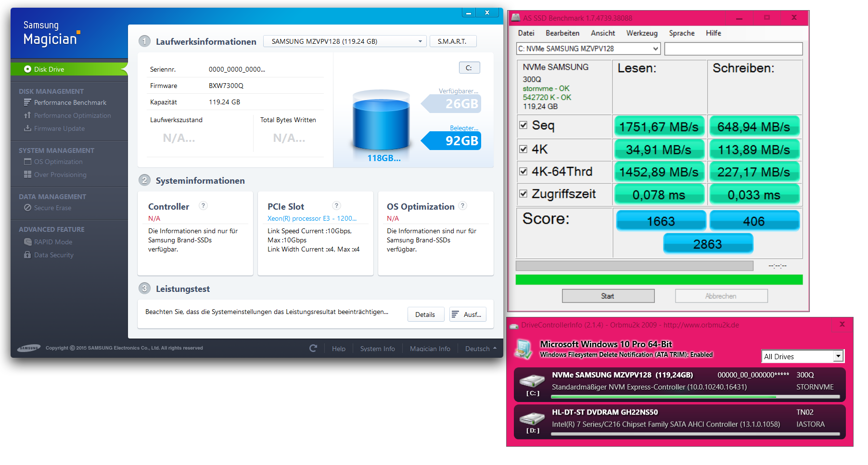Open System Info link in footer
Viewport: 868px width, 465px height.
point(378,349)
